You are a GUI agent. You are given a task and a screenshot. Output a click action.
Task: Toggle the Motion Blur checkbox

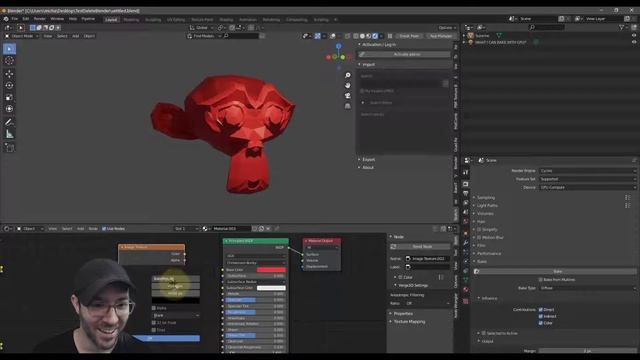479,238
